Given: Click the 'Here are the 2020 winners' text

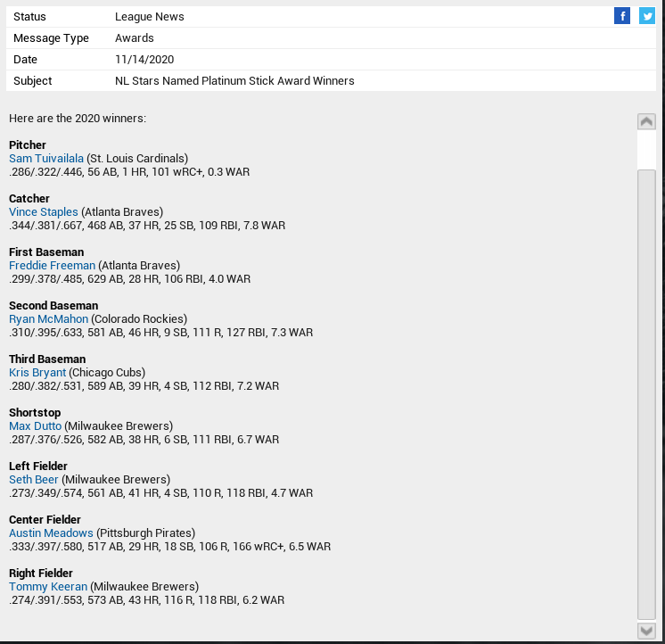Looking at the screenshot, I should [x=78, y=119].
